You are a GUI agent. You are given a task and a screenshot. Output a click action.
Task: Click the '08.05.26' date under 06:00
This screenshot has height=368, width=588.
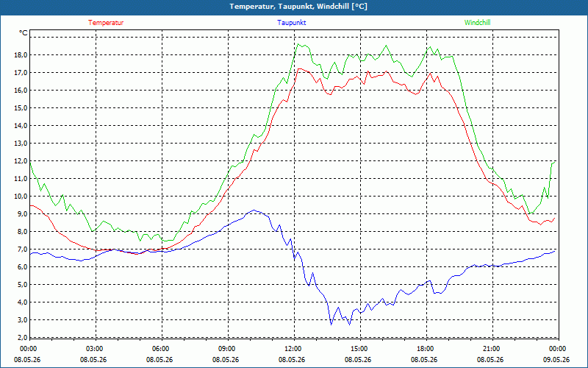point(159,359)
